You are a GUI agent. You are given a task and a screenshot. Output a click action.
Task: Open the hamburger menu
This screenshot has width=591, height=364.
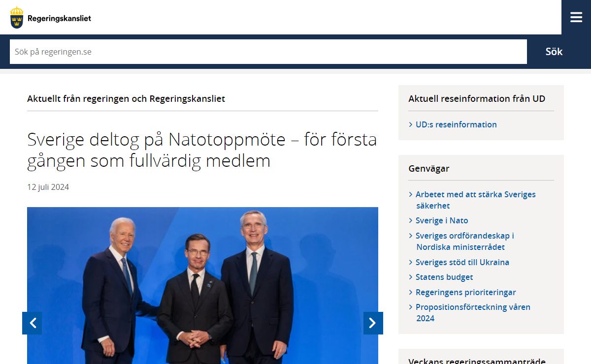[x=576, y=17]
